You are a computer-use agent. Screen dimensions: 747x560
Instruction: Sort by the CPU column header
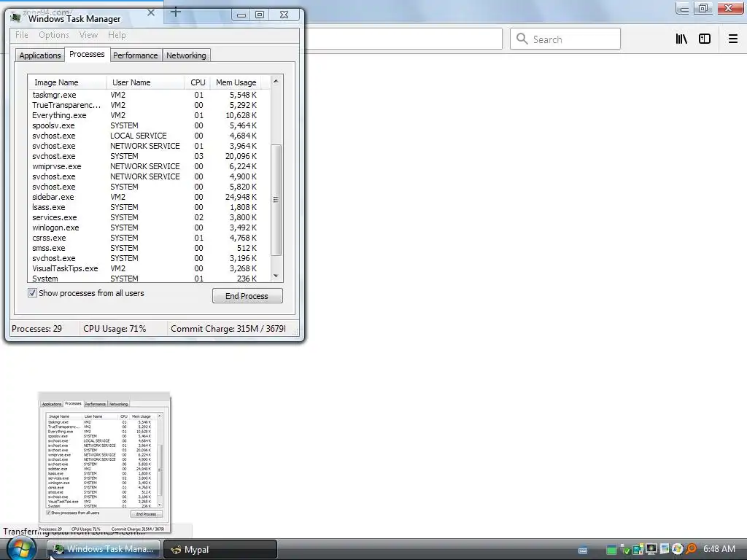pyautogui.click(x=197, y=82)
